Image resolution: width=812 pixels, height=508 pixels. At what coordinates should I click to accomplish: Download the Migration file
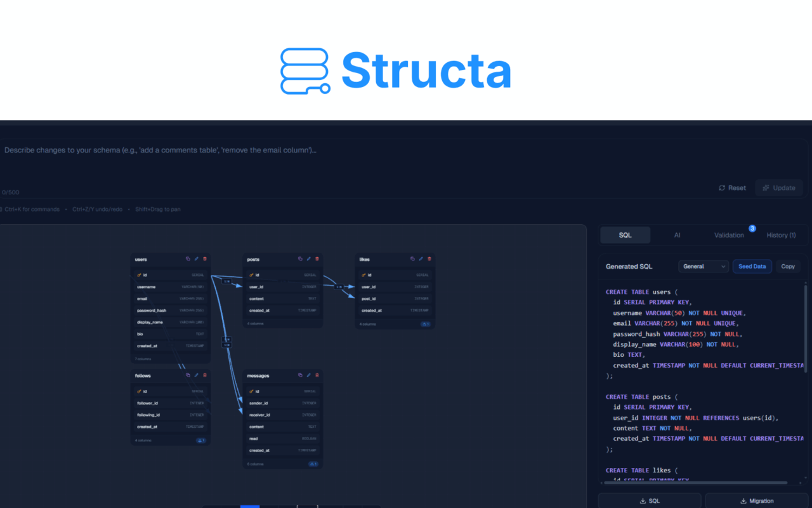[x=757, y=501]
